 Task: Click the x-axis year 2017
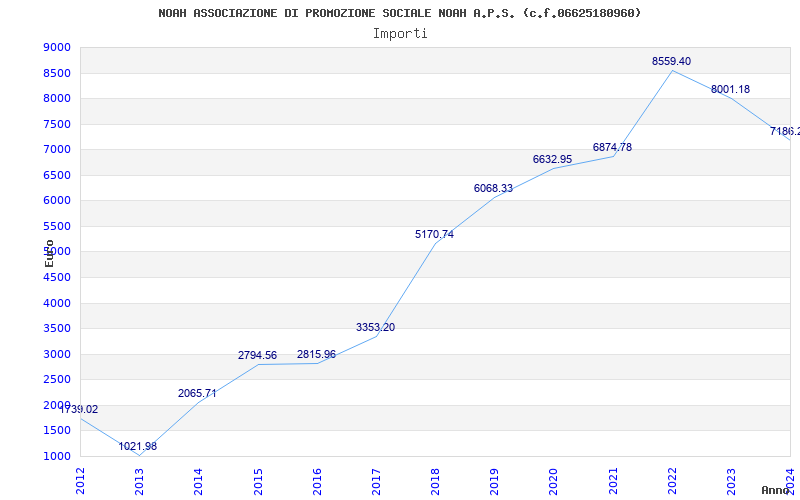click(377, 481)
